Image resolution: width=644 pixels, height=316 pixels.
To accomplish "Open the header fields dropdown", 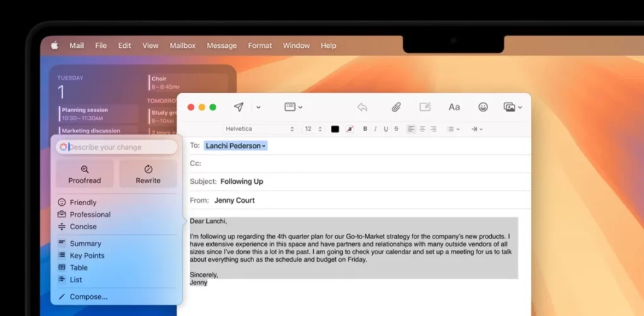I will click(x=293, y=107).
